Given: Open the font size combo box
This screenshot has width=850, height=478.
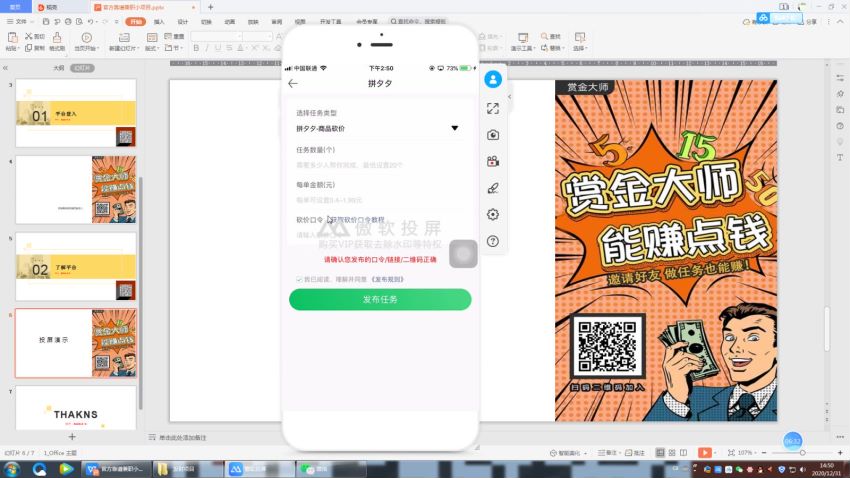Looking at the screenshot, I should coord(257,36).
